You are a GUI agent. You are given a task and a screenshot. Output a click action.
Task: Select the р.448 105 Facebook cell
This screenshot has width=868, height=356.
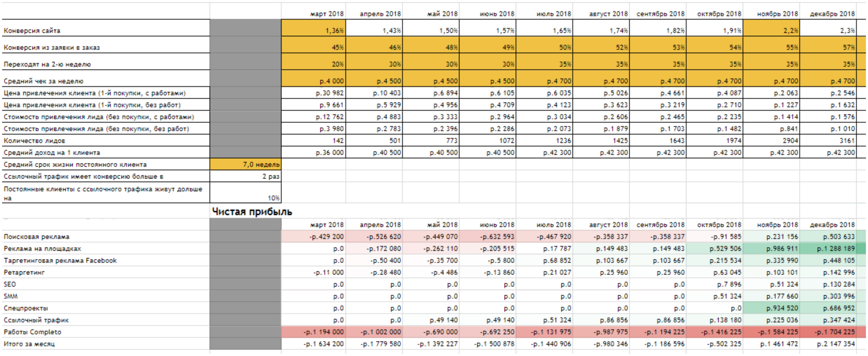[x=828, y=260]
